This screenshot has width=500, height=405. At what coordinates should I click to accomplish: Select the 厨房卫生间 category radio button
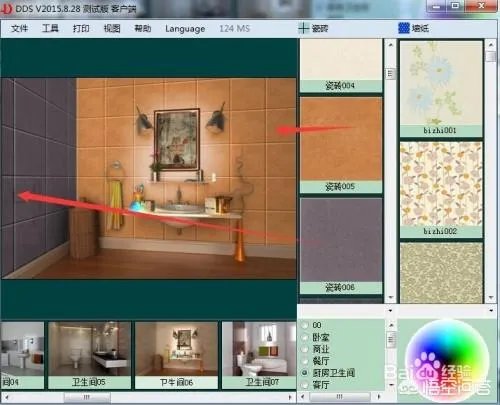coord(304,373)
